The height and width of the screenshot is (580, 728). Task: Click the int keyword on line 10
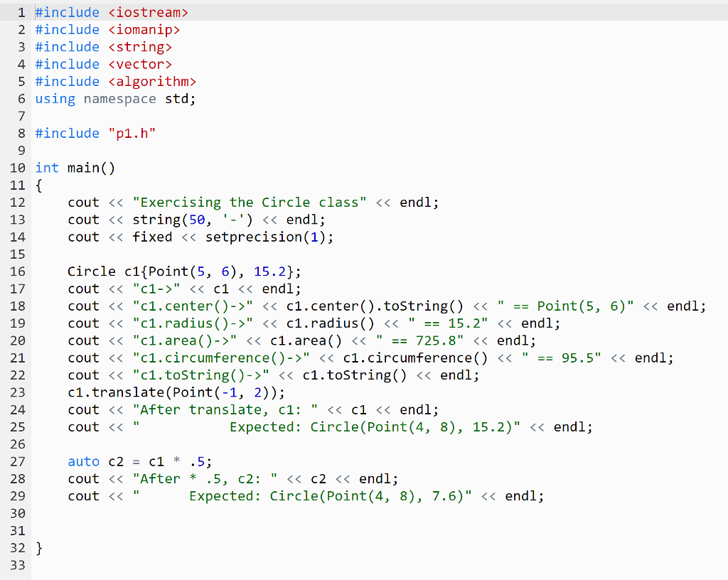click(x=47, y=168)
